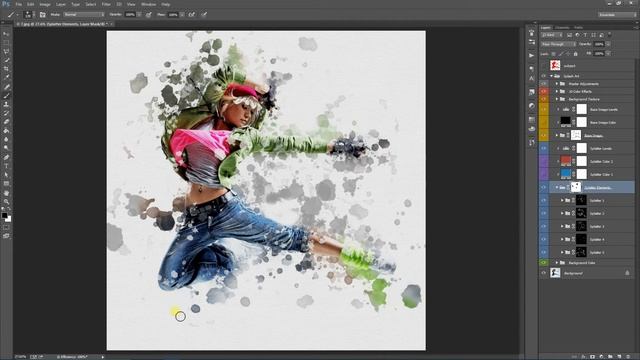Hide the Background Color group
Viewport: 640px width, 360px height.
click(544, 263)
